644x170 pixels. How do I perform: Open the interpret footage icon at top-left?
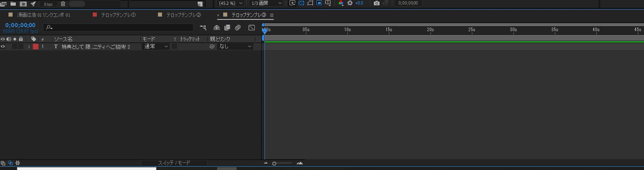pyautogui.click(x=3, y=4)
